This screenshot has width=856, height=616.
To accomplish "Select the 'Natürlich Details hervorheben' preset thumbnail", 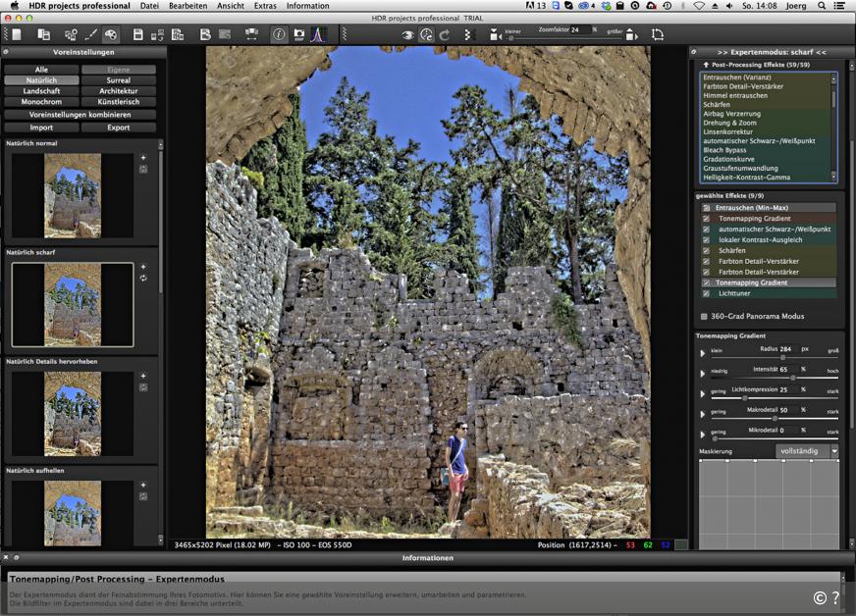I will [x=73, y=414].
